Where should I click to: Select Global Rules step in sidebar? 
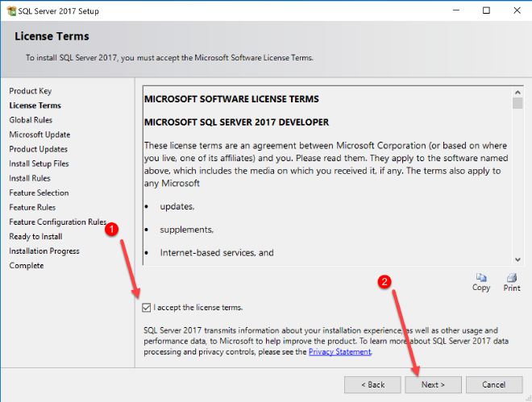[31, 120]
